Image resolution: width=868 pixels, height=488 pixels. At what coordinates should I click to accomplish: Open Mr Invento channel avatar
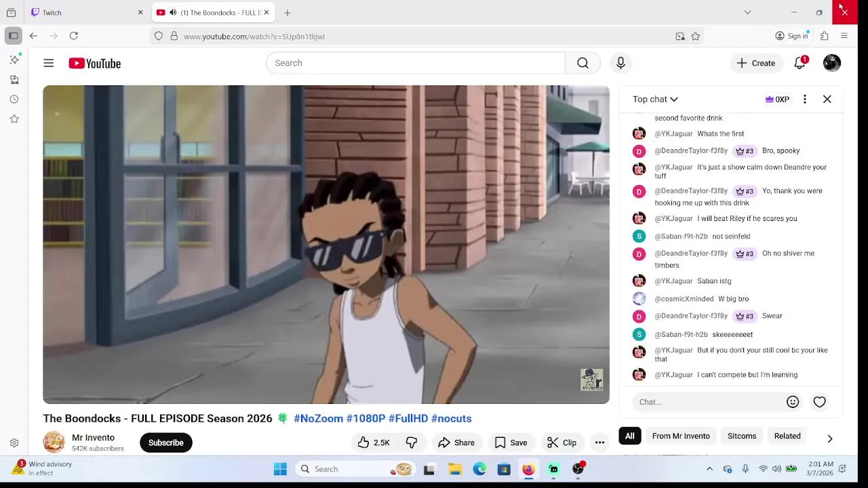pyautogui.click(x=54, y=443)
